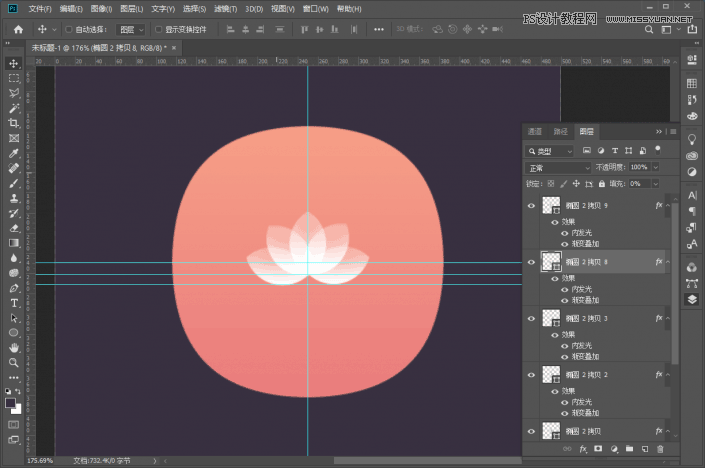Open the blend mode 正常 dropdown
Screen dimensions: 705x468
pyautogui.click(x=559, y=167)
